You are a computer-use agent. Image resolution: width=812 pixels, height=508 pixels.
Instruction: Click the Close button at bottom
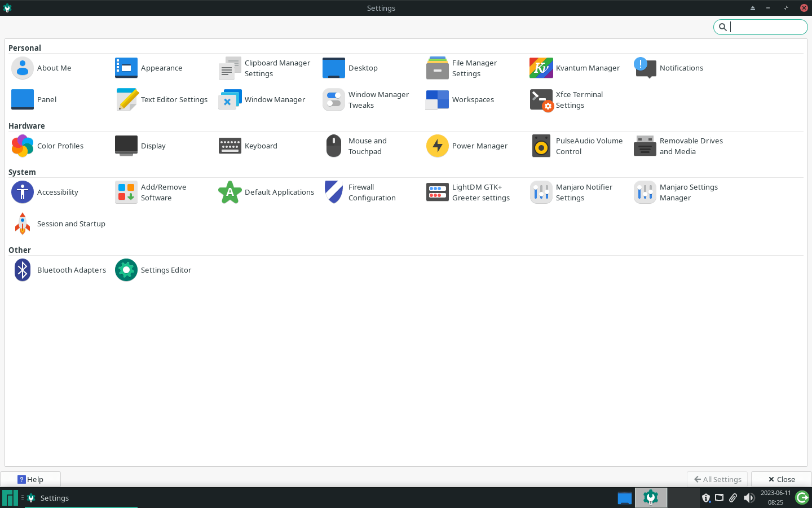pyautogui.click(x=782, y=479)
